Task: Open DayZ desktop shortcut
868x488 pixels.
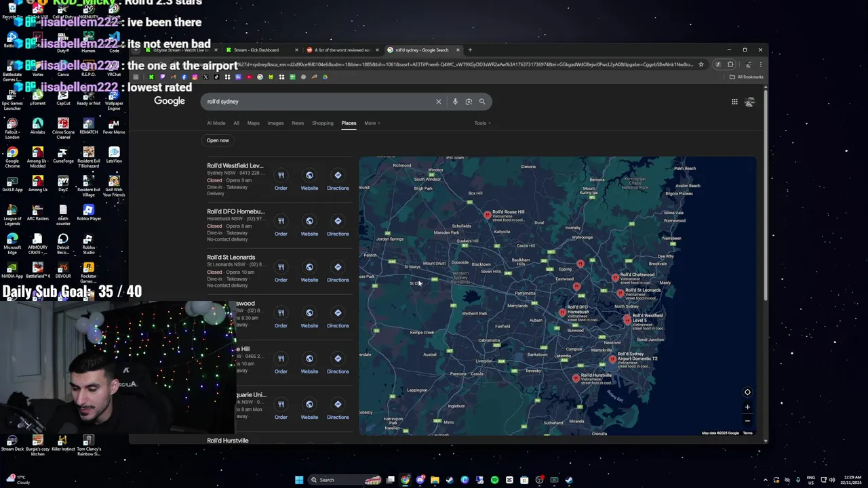Action: (x=63, y=184)
